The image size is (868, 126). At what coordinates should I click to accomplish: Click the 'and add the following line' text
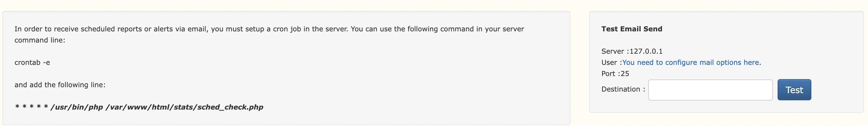(x=60, y=85)
